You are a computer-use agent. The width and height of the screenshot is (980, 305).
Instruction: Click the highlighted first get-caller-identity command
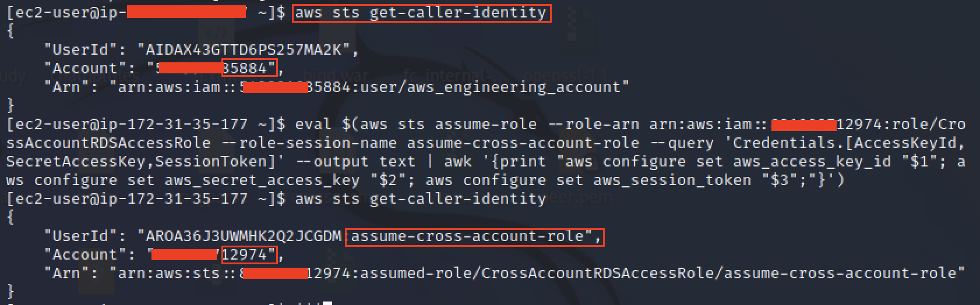(x=421, y=12)
